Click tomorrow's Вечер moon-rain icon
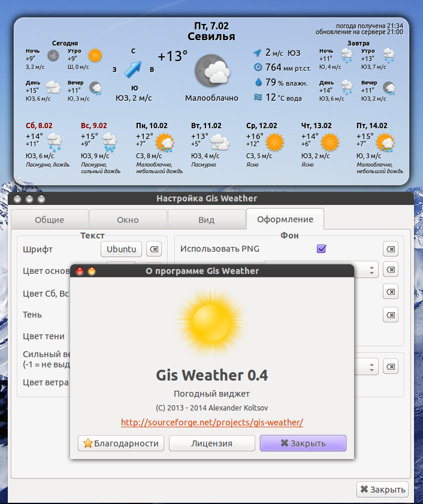423x504 pixels. [x=389, y=87]
